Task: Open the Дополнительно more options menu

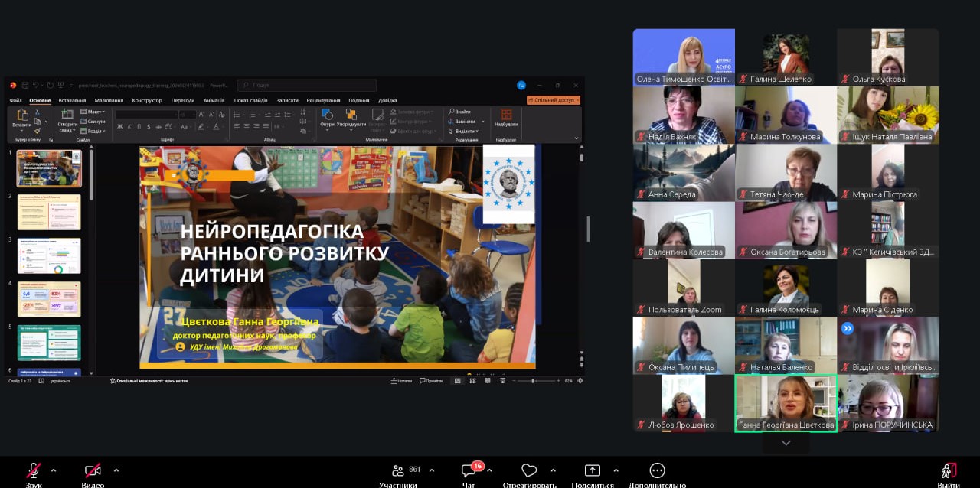Action: [657, 470]
